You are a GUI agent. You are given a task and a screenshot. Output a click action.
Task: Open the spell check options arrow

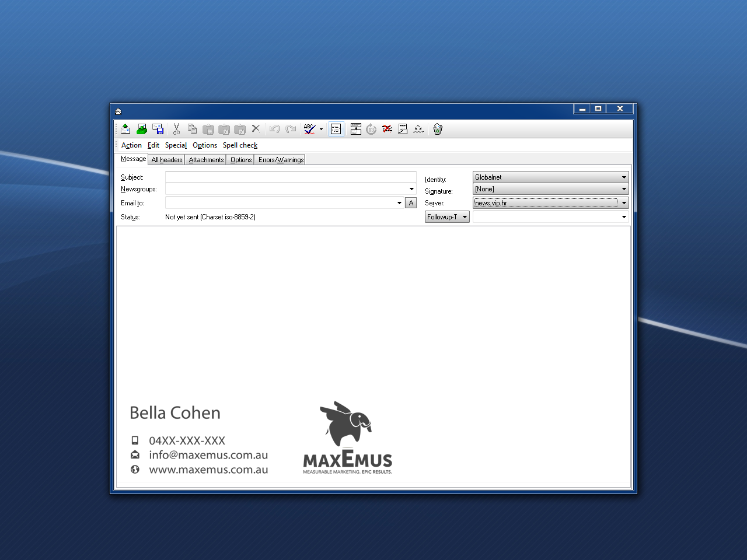click(x=321, y=129)
